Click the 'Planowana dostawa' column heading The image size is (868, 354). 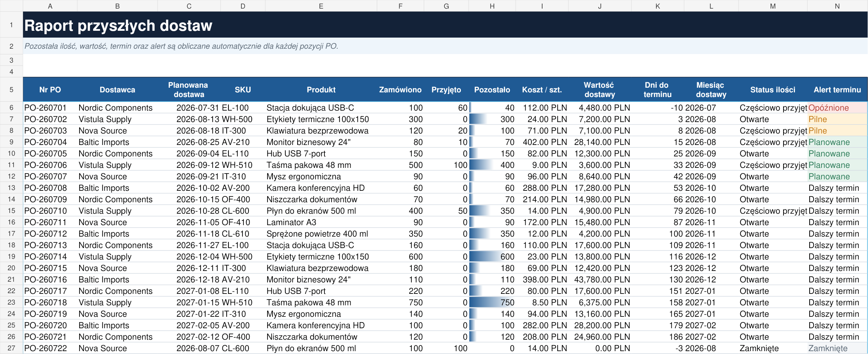tap(189, 90)
